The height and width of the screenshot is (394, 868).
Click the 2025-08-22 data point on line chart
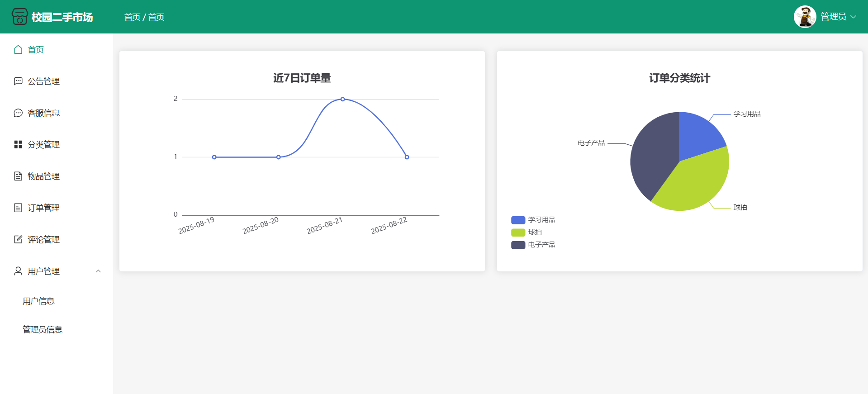(x=407, y=157)
